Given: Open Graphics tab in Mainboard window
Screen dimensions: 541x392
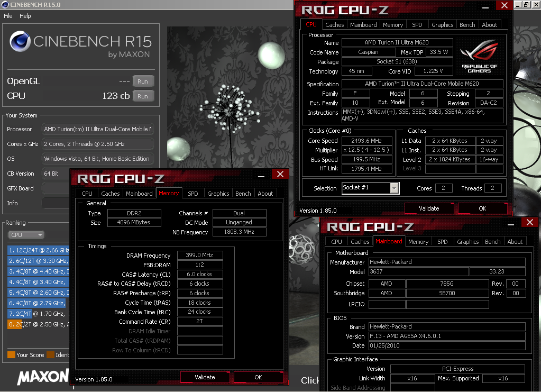Looking at the screenshot, I should (468, 242).
